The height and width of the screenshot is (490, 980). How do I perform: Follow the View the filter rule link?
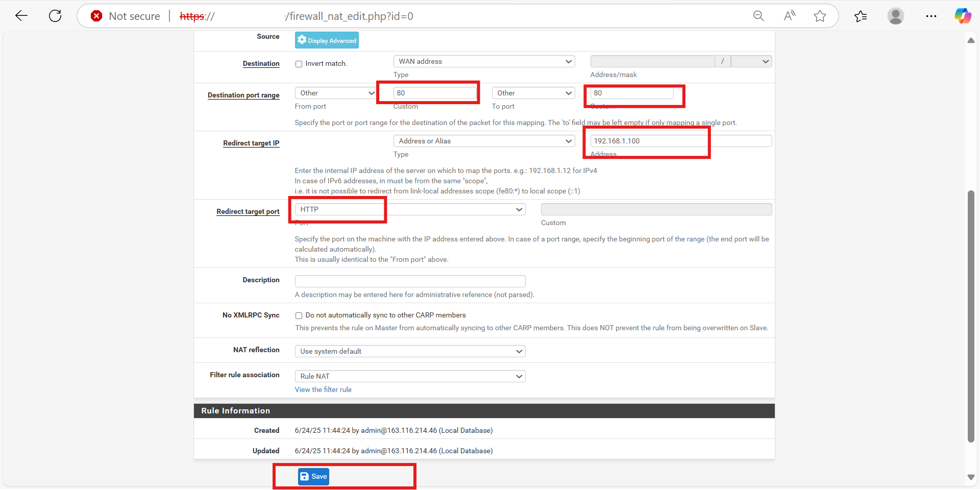323,389
